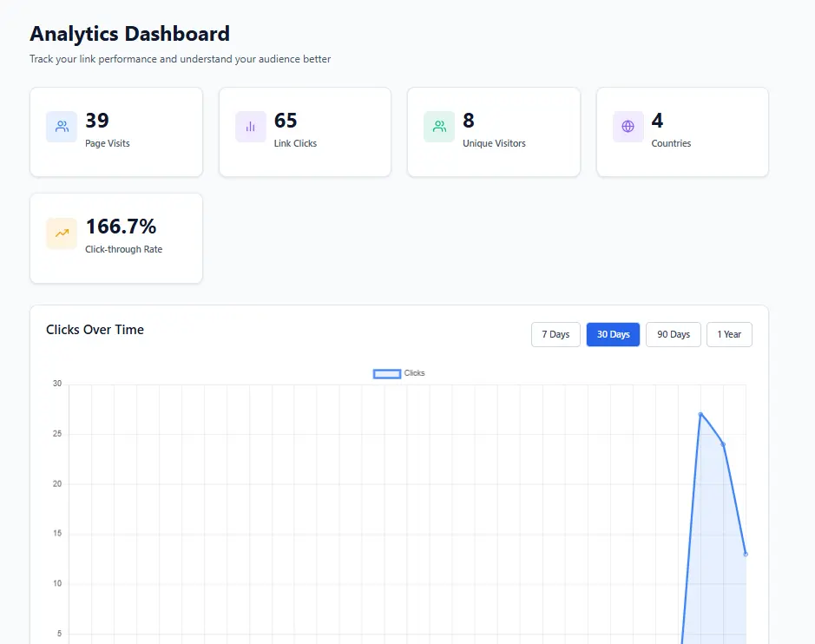The height and width of the screenshot is (644, 815).
Task: Click the Link Clicks bar chart icon
Action: coord(251,127)
